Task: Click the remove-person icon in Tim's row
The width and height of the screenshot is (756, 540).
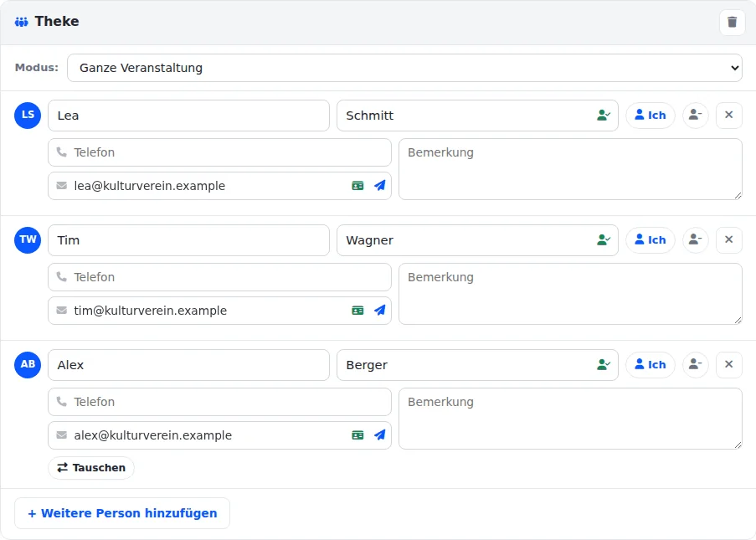Action: click(x=695, y=240)
